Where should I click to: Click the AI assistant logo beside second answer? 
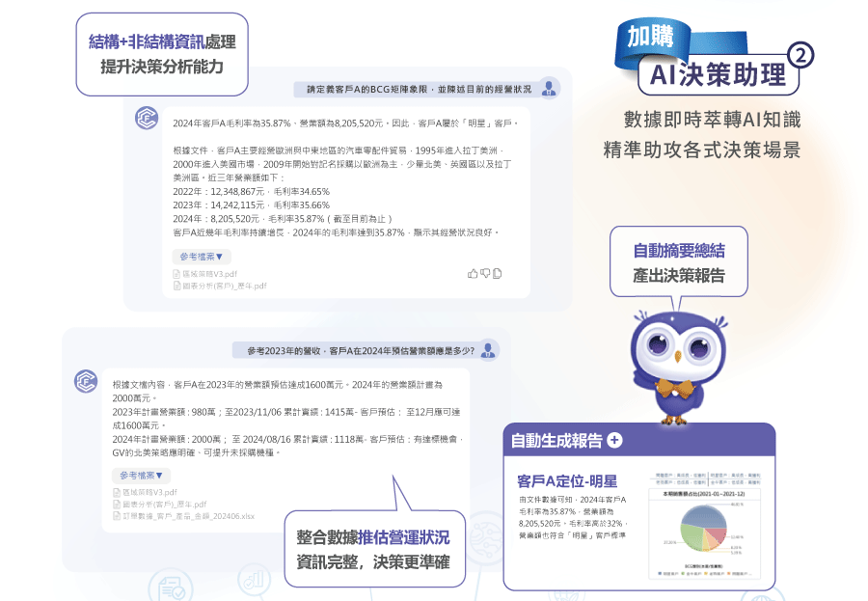point(86,381)
